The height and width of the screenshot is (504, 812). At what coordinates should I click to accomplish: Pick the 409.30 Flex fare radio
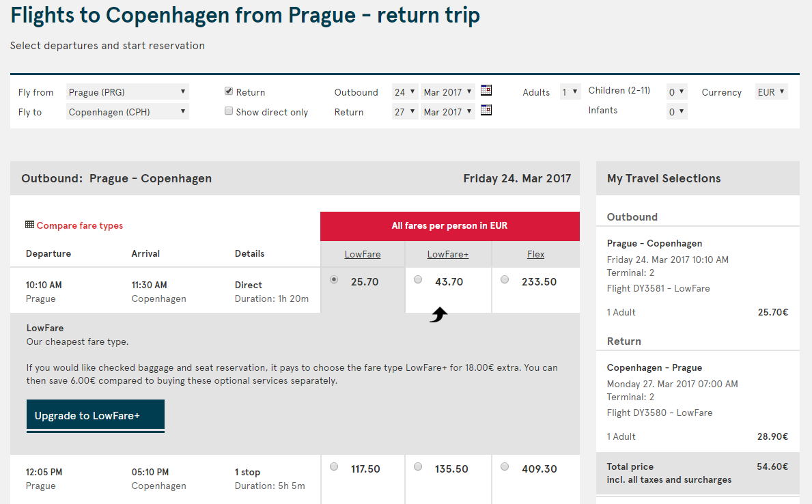(x=505, y=466)
